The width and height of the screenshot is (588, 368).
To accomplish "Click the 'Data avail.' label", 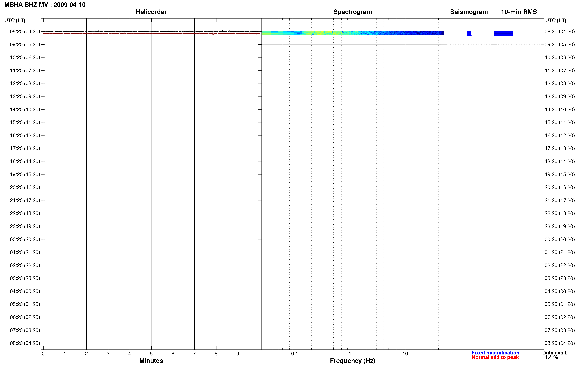I will (555, 353).
